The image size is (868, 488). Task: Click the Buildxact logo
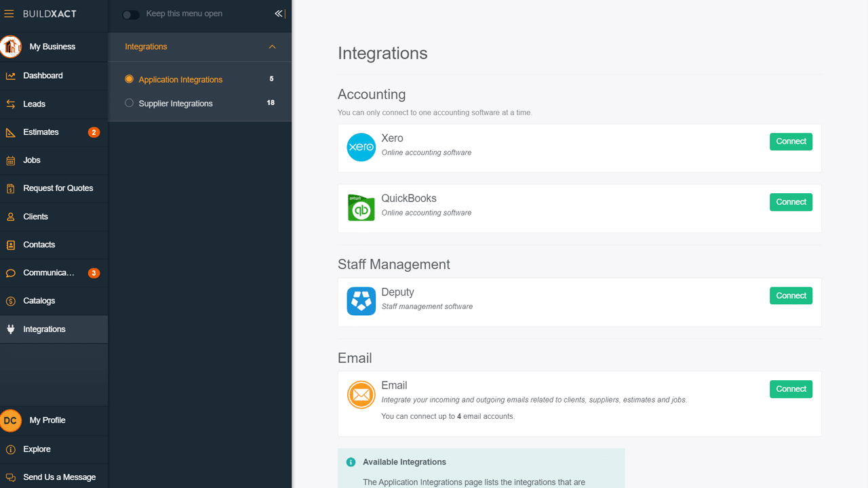click(x=50, y=14)
